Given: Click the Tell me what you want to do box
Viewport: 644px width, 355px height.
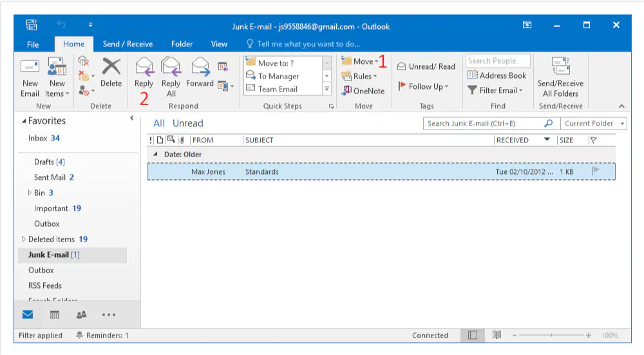Looking at the screenshot, I should click(303, 44).
